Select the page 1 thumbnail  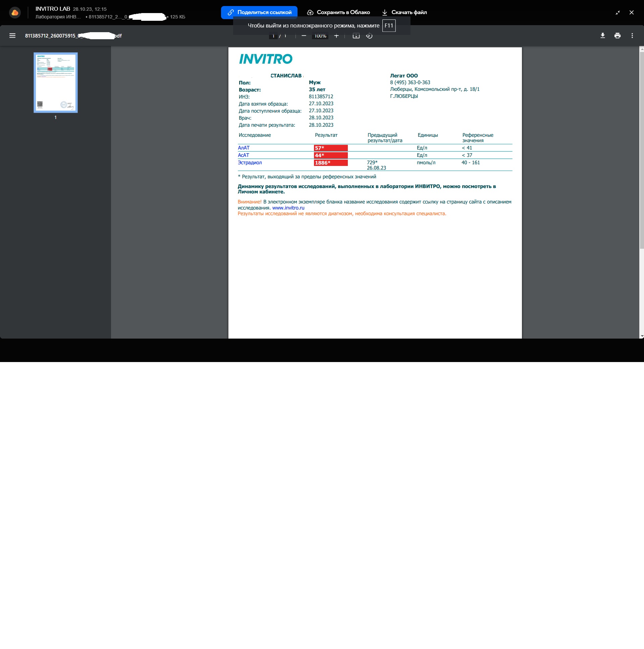pyautogui.click(x=55, y=83)
